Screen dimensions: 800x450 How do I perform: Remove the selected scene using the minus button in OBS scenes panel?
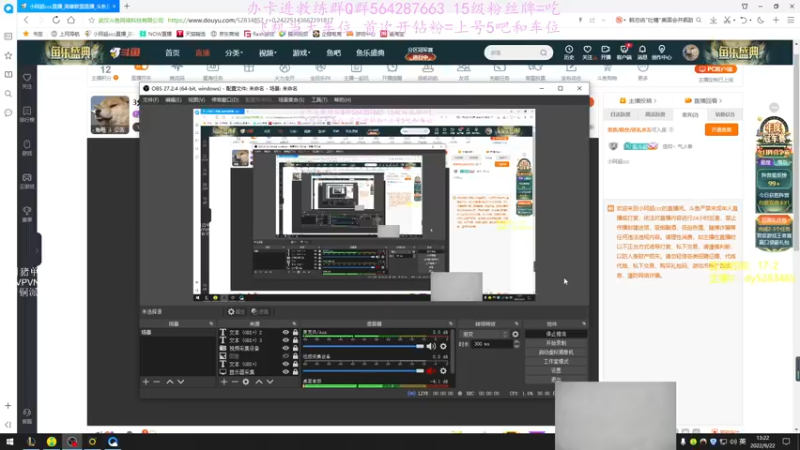157,382
